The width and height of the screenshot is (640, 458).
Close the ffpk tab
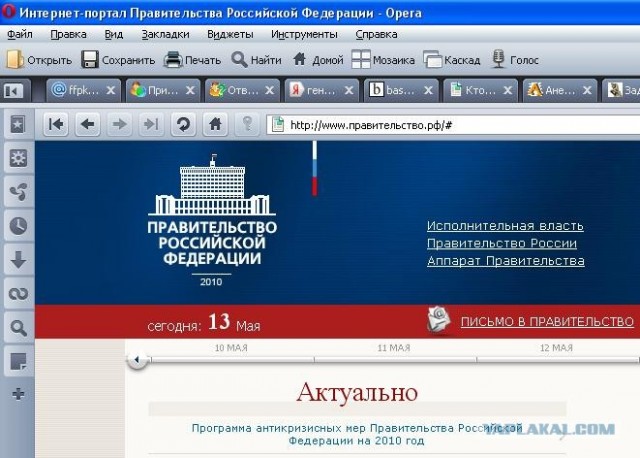tap(111, 90)
